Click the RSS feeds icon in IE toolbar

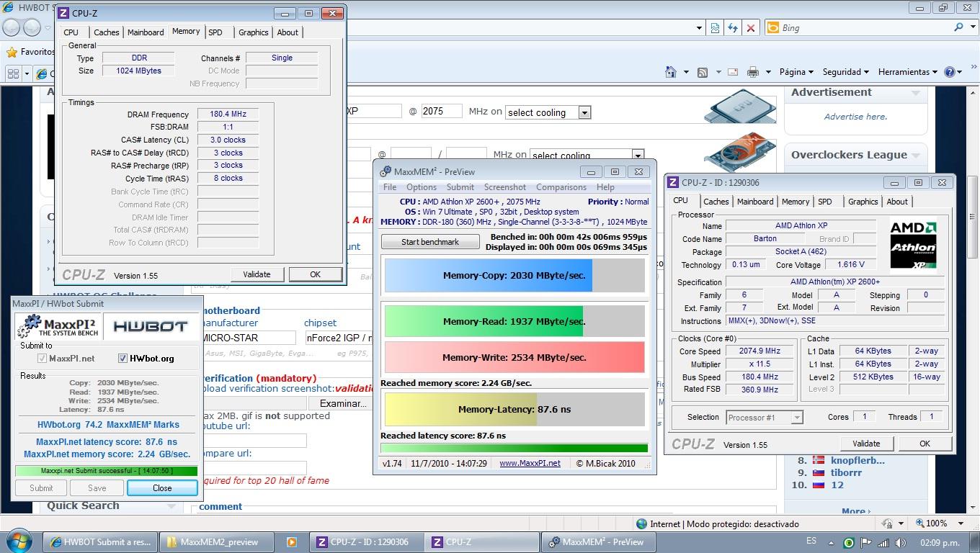pos(702,71)
